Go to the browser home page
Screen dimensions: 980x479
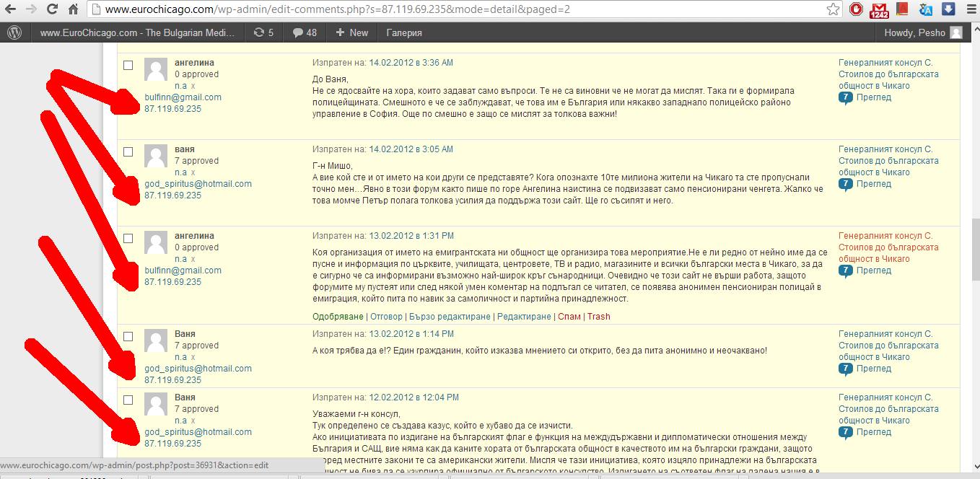click(x=73, y=10)
